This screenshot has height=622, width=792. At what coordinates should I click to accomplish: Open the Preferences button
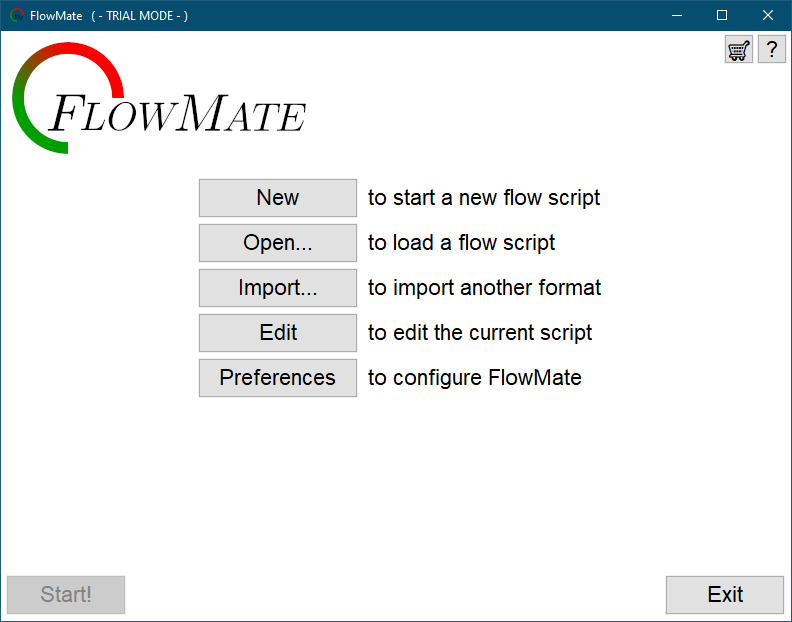point(277,378)
